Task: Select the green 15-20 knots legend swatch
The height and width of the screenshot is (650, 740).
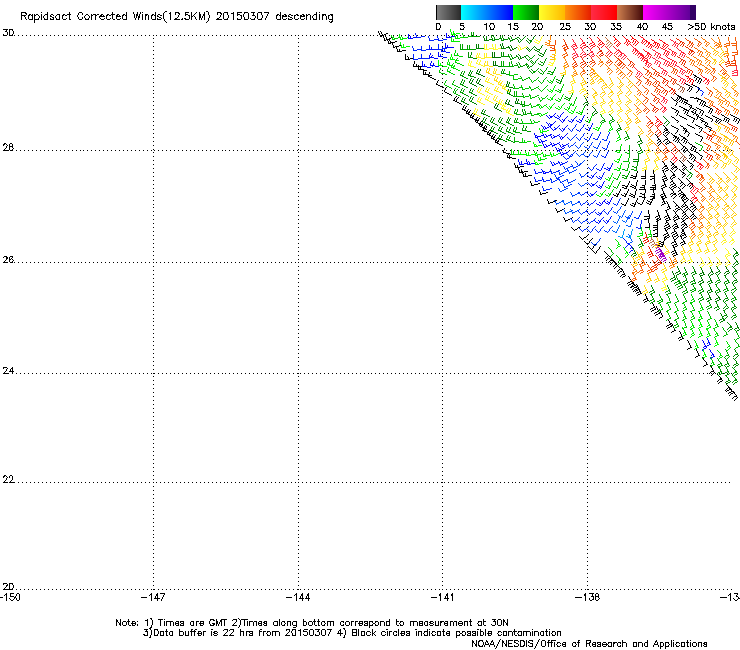Action: [526, 12]
